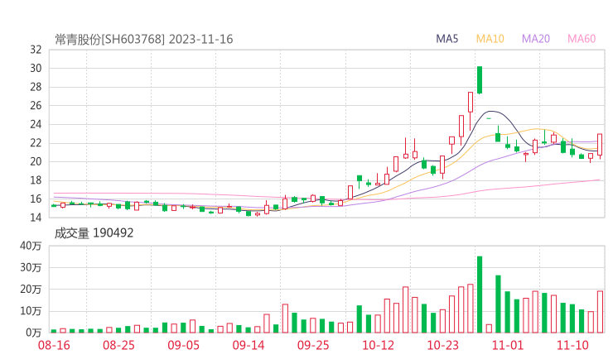
Task: Click the 09-05 date label
Action: [183, 345]
